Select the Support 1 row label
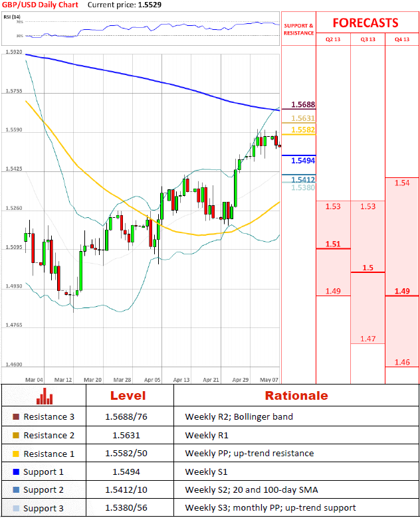The height and width of the screenshot is (518, 420). point(43,472)
